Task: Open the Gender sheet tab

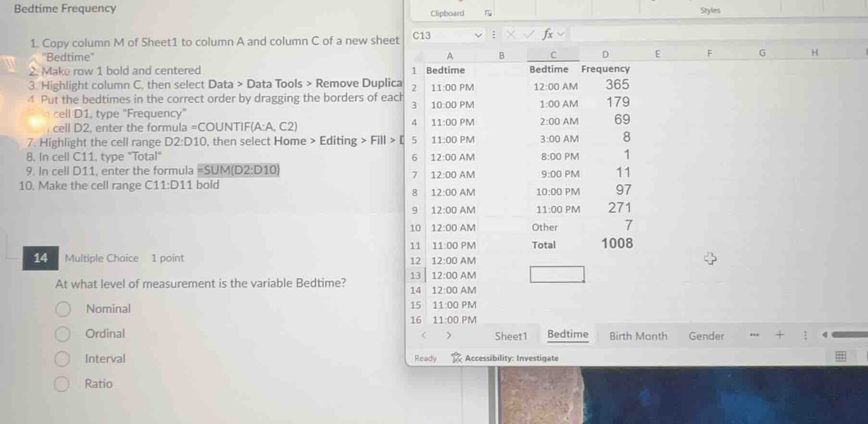Action: click(x=706, y=336)
